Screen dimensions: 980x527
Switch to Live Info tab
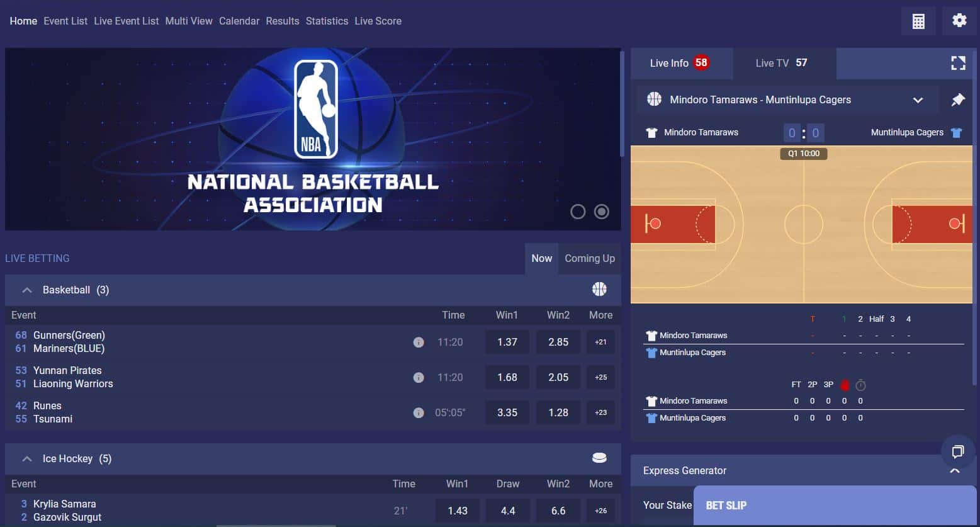[x=682, y=63]
